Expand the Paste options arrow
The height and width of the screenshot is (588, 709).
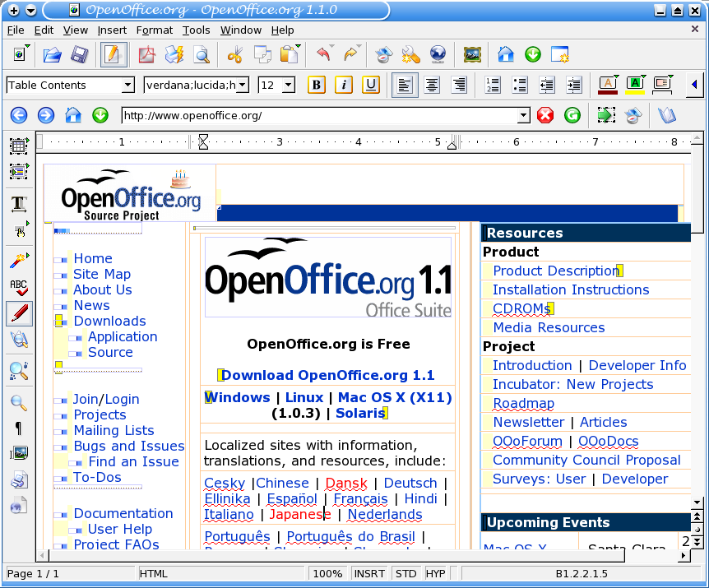298,47
